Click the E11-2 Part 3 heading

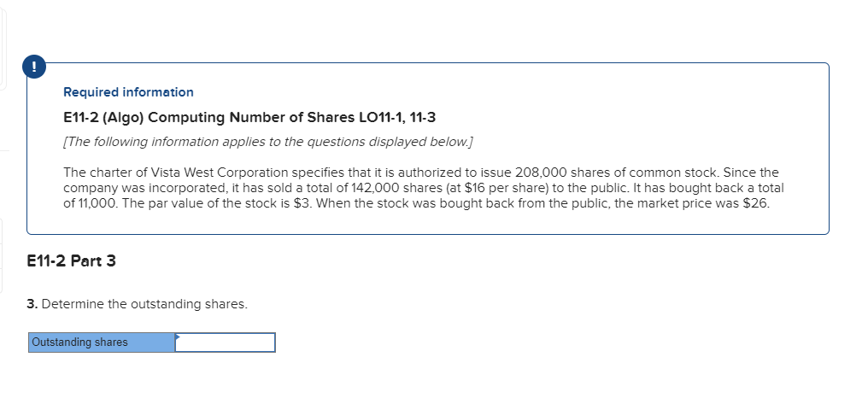click(x=72, y=261)
